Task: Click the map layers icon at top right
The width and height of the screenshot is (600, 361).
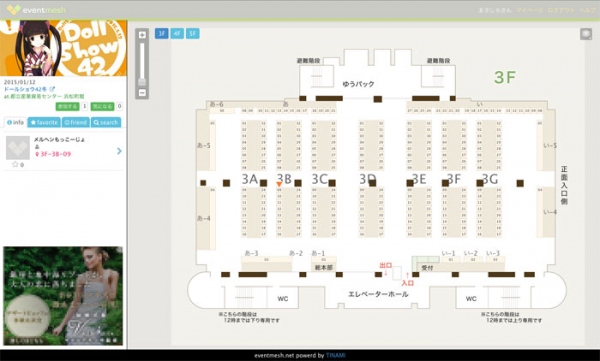Action: pyautogui.click(x=586, y=34)
